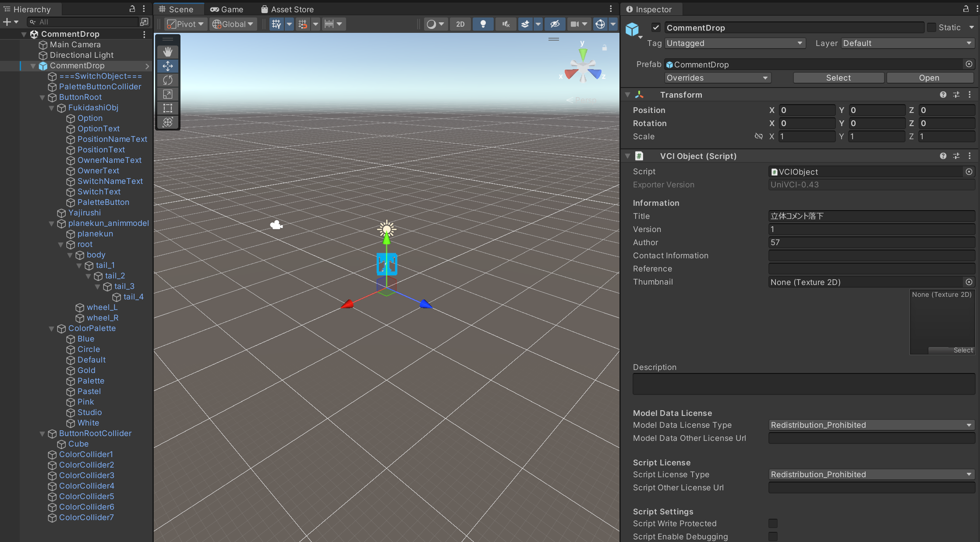Enable Script Enable Debugging checkbox
The width and height of the screenshot is (980, 542).
773,537
